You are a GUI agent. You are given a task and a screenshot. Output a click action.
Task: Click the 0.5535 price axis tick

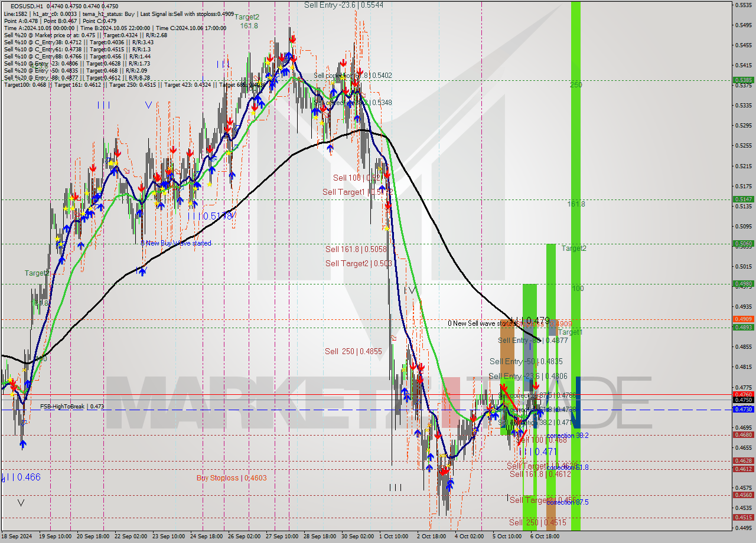point(743,5)
